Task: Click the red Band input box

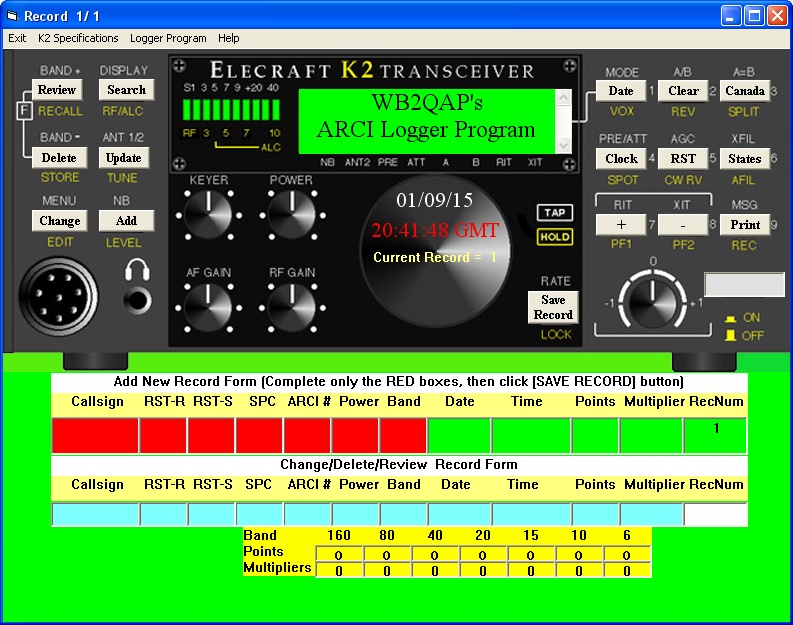Action: click(403, 435)
